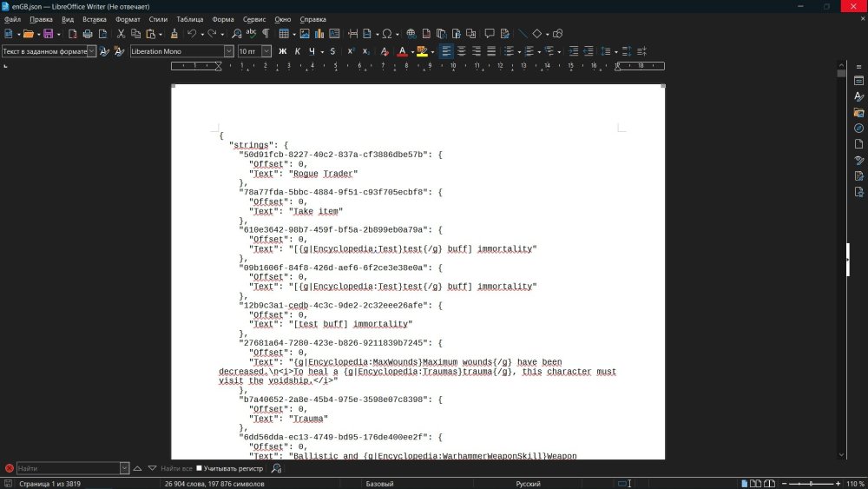Enable the 'Учитывать регистр' checkbox

[x=199, y=468]
